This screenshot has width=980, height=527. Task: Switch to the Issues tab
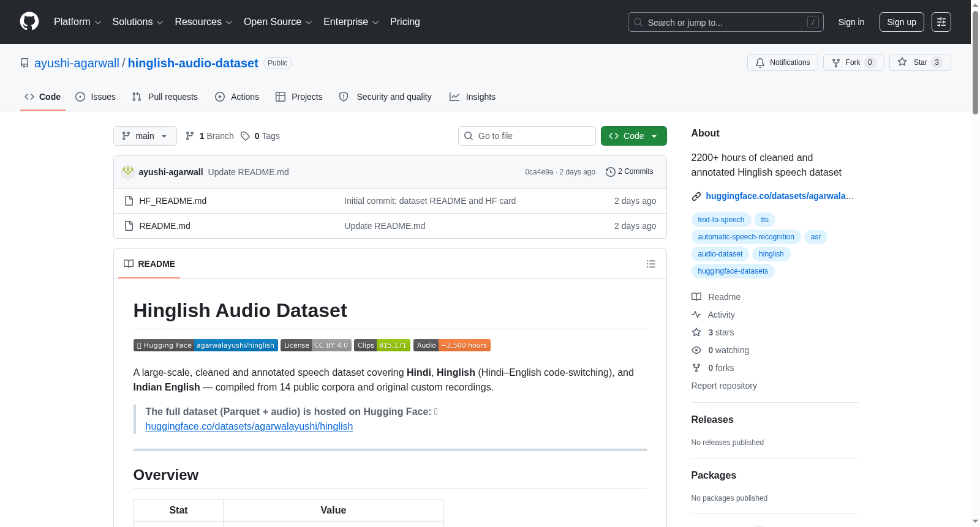click(x=96, y=97)
